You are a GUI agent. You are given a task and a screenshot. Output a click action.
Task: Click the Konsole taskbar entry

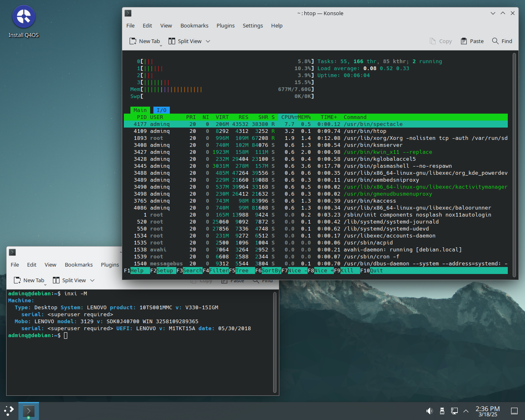coord(29,411)
